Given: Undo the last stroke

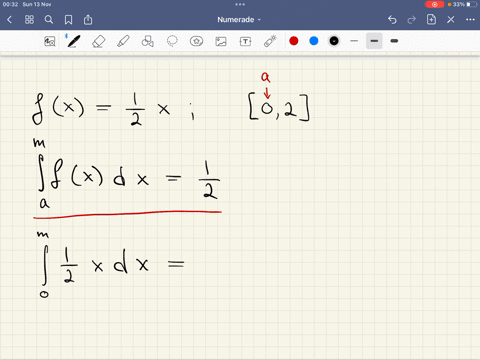Looking at the screenshot, I should point(392,20).
